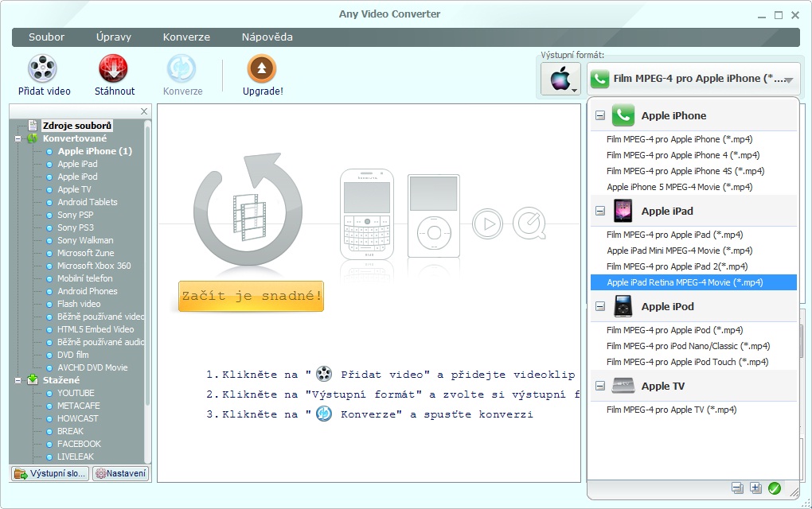Select DVD film in sidebar tree
This screenshot has width=812, height=509.
pos(72,355)
